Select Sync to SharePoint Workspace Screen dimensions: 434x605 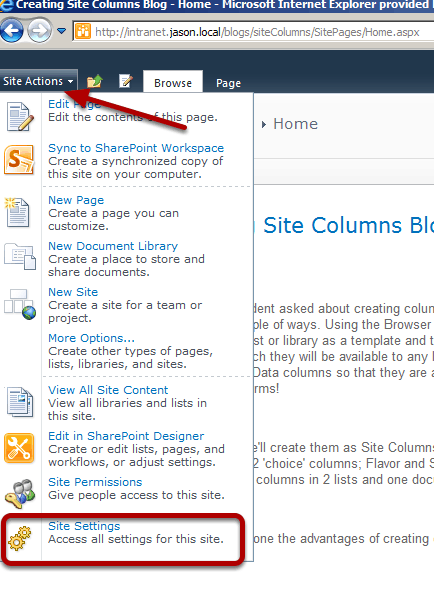136,148
